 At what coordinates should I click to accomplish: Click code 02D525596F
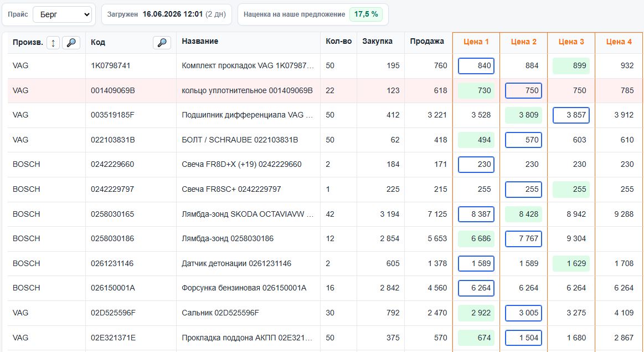click(114, 313)
